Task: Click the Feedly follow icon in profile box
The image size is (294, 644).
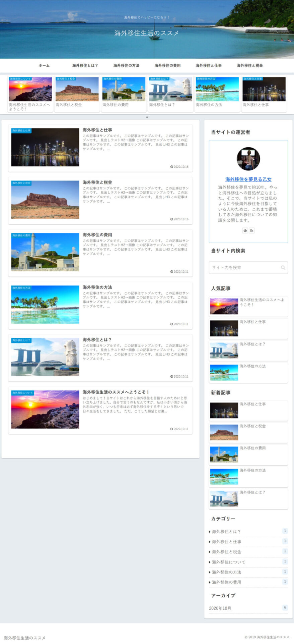Action: (x=245, y=230)
